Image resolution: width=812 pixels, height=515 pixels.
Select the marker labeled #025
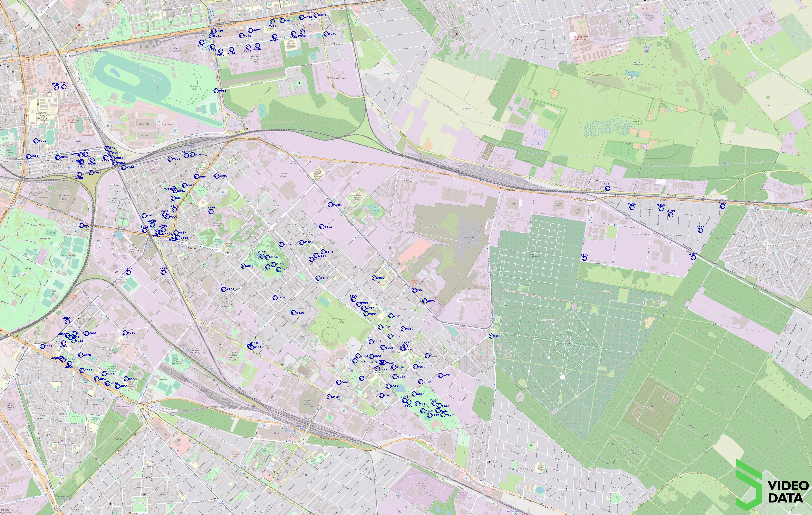[x=424, y=301]
